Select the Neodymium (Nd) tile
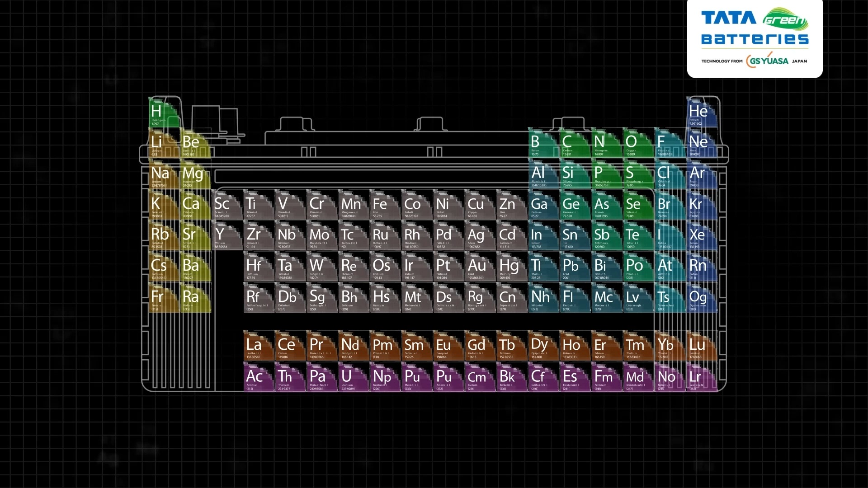The height and width of the screenshot is (488, 868). [354, 345]
